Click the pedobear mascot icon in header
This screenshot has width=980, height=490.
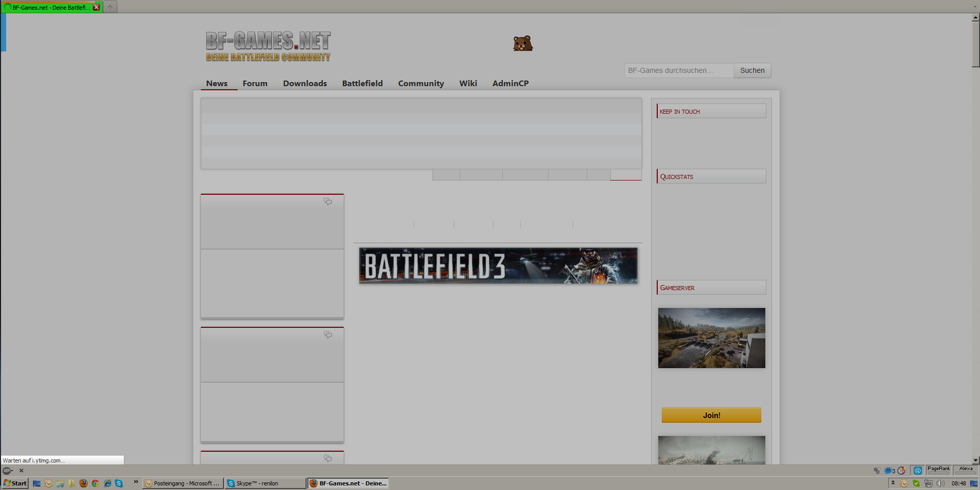click(x=523, y=43)
